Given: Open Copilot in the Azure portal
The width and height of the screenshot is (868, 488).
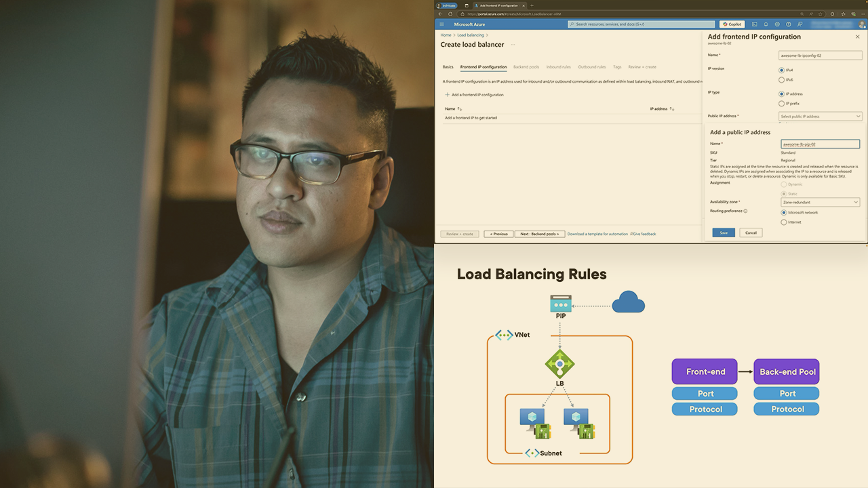Looking at the screenshot, I should pyautogui.click(x=732, y=24).
